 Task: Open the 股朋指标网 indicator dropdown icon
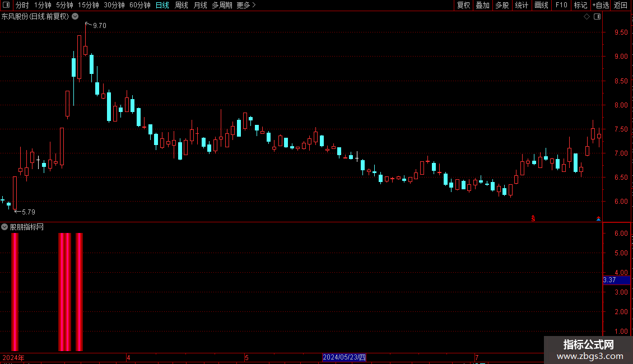(4, 227)
